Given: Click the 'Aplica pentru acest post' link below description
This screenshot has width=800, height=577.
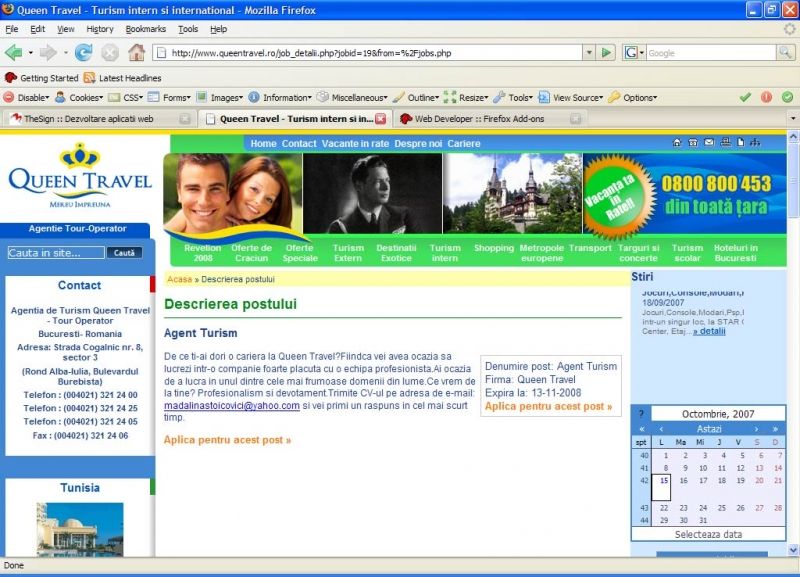Looking at the screenshot, I should (x=227, y=440).
